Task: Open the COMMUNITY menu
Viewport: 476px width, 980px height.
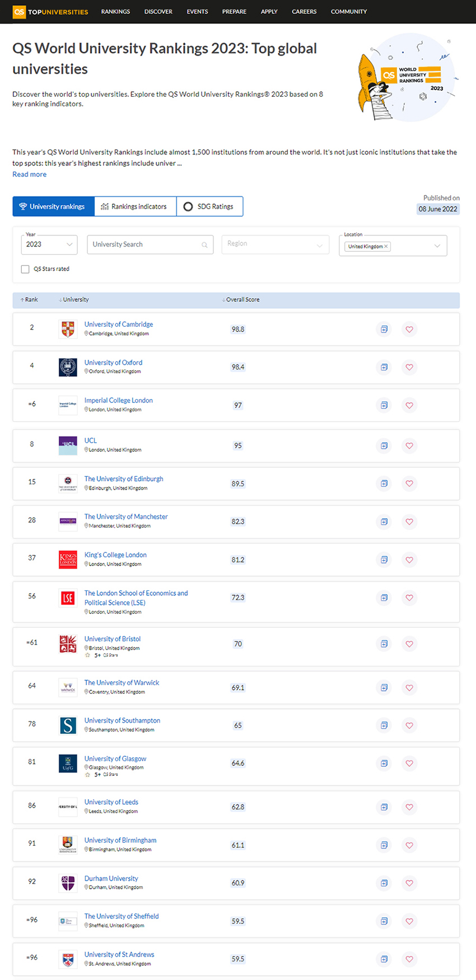Action: pyautogui.click(x=349, y=12)
